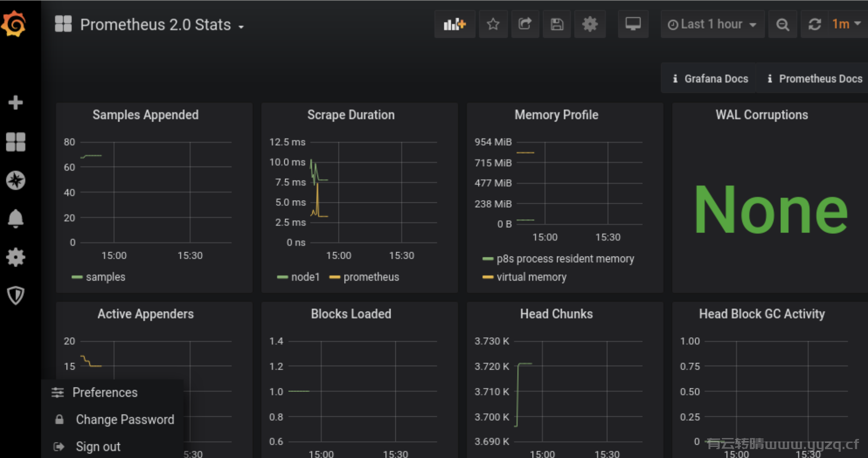
Task: Refresh dashboard with circular arrows
Action: [x=815, y=24]
